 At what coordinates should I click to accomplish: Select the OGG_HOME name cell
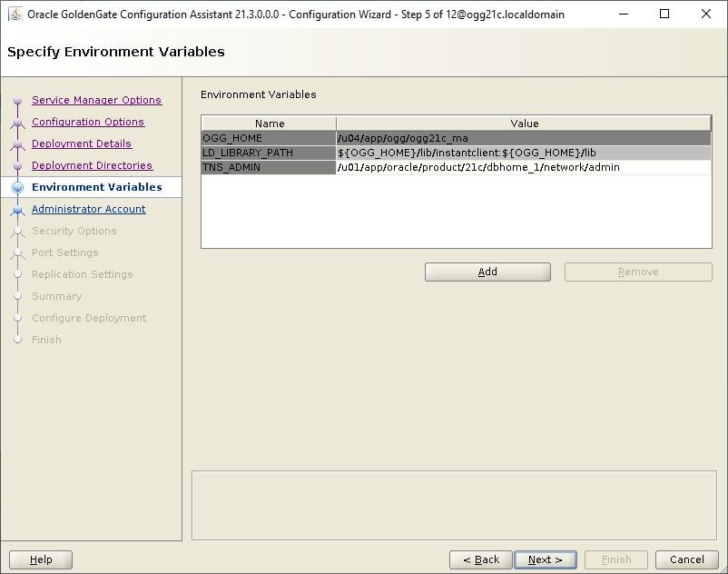click(269, 138)
